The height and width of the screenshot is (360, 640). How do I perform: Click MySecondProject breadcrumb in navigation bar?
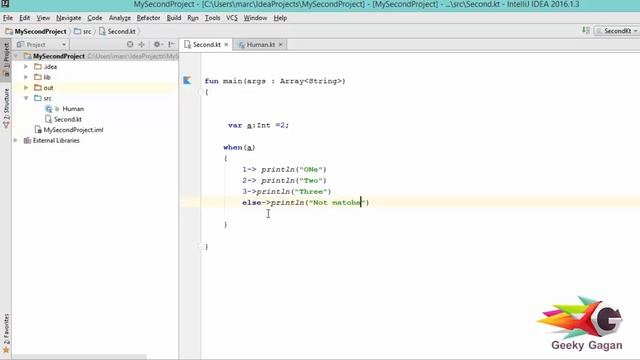(x=36, y=31)
